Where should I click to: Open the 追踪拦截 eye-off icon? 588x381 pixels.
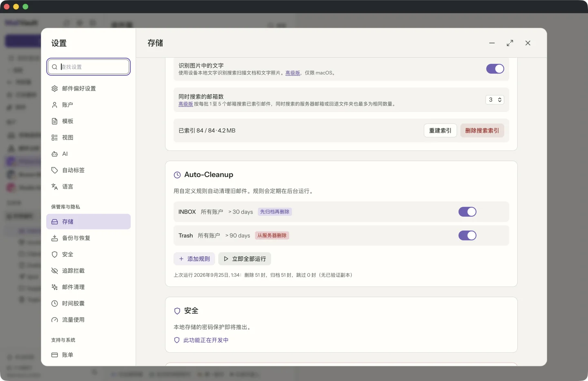(55, 271)
